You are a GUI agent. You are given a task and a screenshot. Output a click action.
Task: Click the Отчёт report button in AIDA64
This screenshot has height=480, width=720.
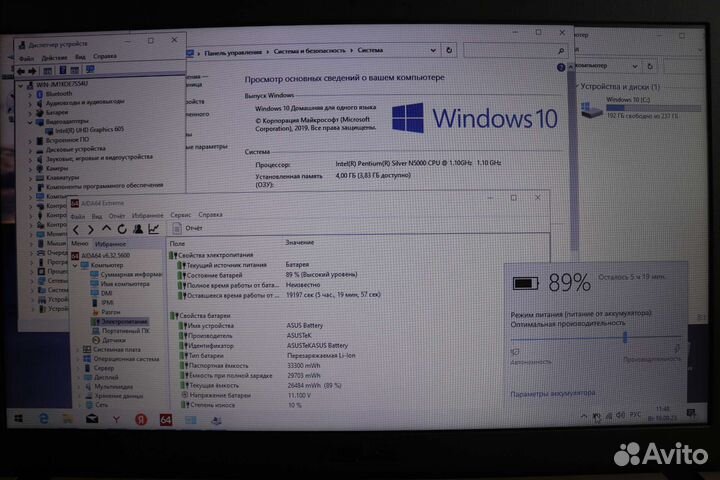pos(187,228)
